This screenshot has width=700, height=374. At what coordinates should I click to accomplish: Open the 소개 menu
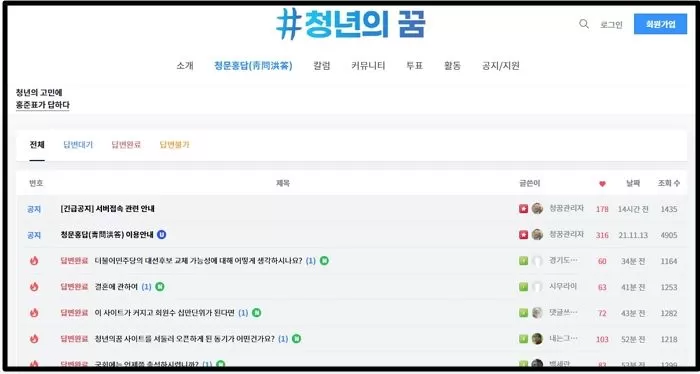tap(184, 66)
